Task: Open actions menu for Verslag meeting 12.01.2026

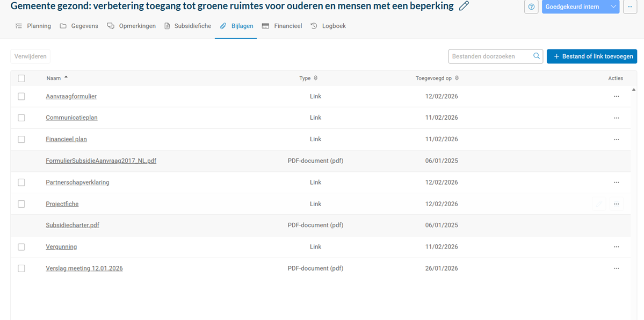Action: pos(616,268)
